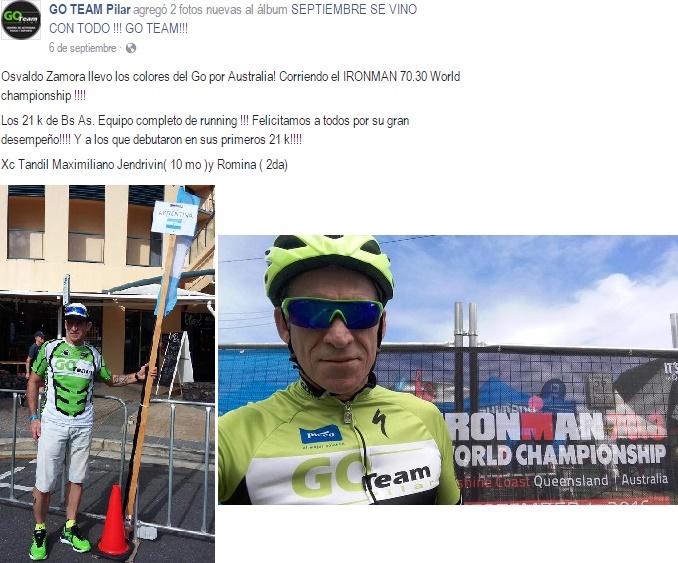Click the orange traffic cone in the photo
678x563 pixels.
click(113, 521)
